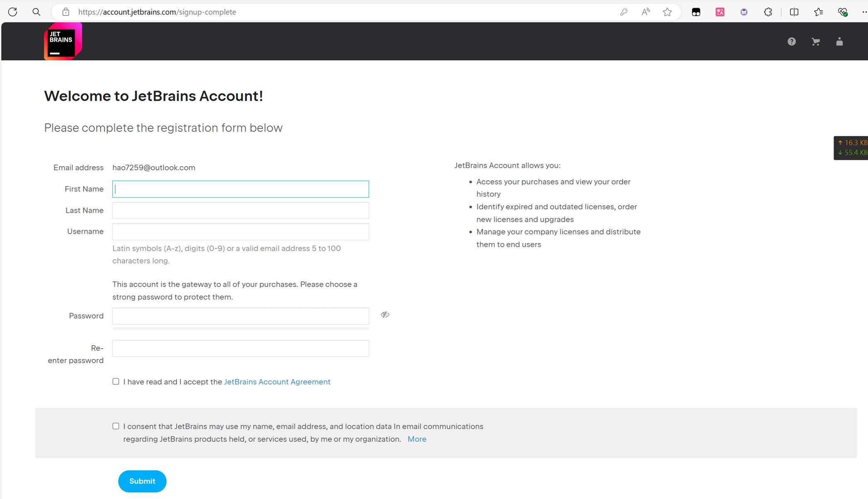The image size is (868, 499).
Task: Toggle split screen browser icon
Action: (x=794, y=12)
